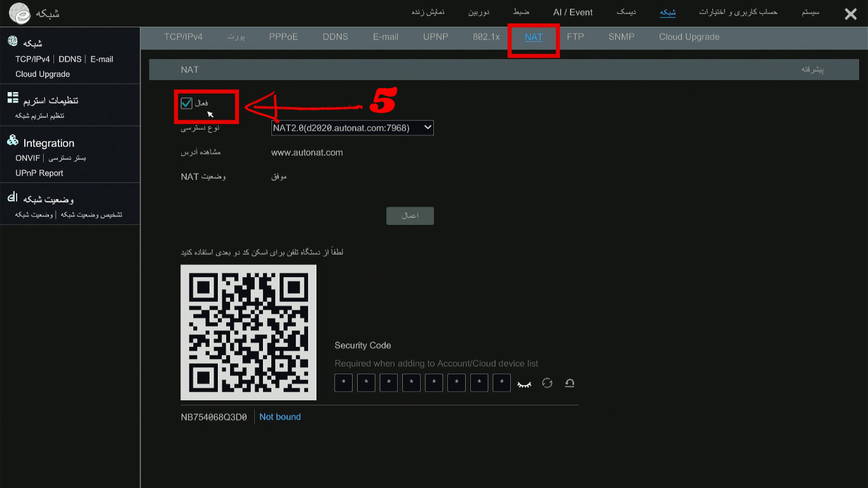Click the bar-chart icon beside وضعیت شبکه heading
This screenshot has height=488, width=868.
(12, 198)
